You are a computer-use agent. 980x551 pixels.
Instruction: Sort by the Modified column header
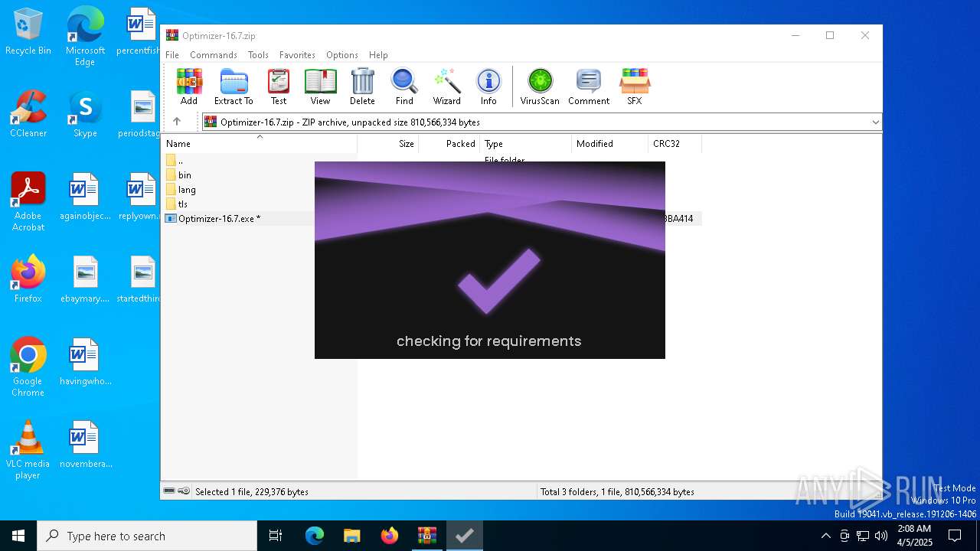point(610,143)
